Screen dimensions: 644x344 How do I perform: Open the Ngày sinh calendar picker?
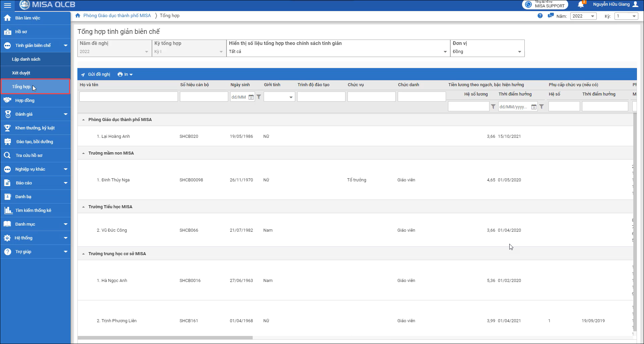tap(251, 97)
